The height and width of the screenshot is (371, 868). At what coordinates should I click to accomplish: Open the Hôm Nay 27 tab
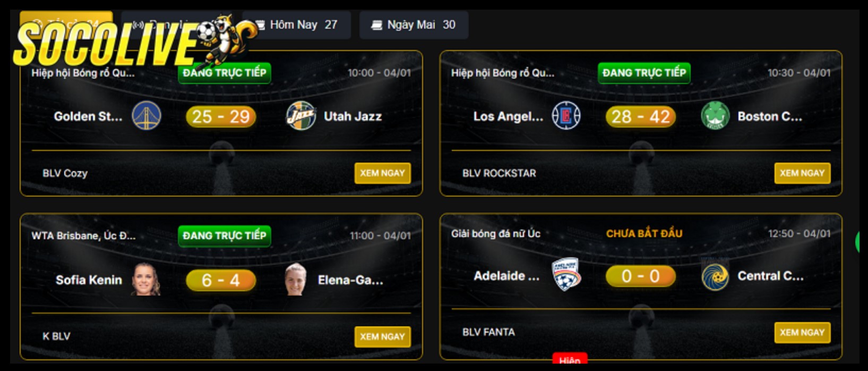pyautogui.click(x=296, y=25)
